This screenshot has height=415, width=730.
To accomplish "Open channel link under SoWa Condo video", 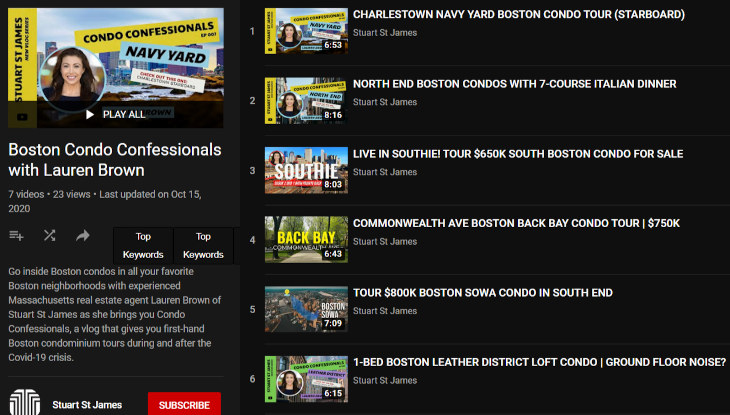I will pos(385,311).
